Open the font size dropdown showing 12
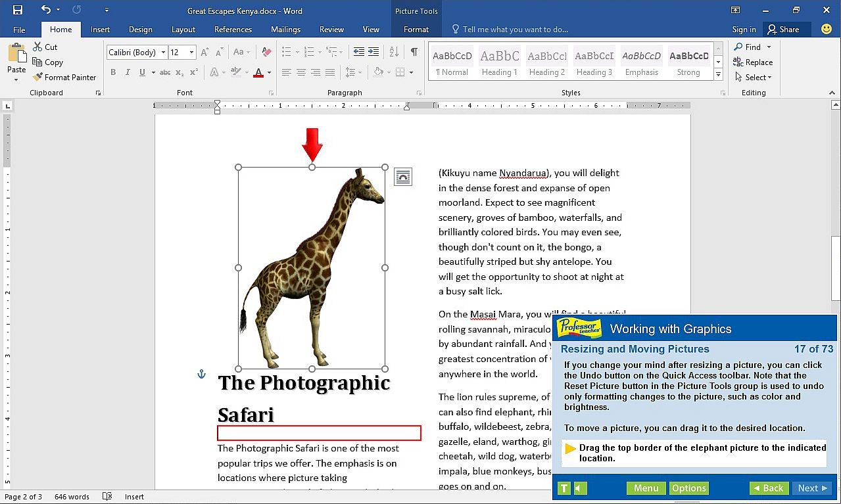This screenshot has width=841, height=504. [x=183, y=53]
